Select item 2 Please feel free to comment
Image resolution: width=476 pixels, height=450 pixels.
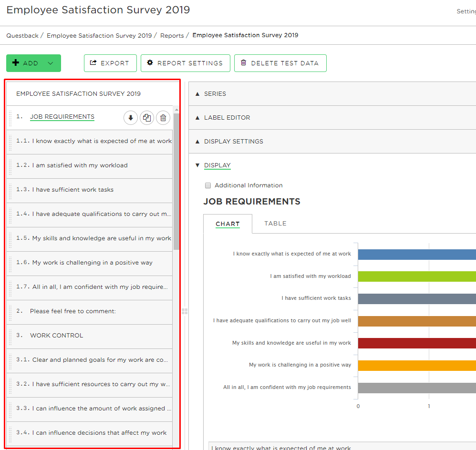(90, 313)
